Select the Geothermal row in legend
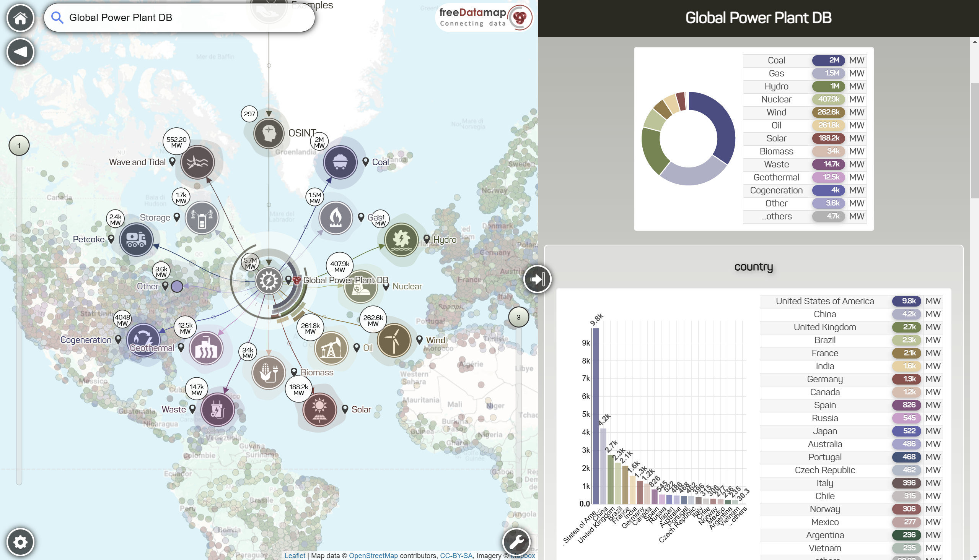This screenshot has width=979, height=560. pyautogui.click(x=805, y=177)
